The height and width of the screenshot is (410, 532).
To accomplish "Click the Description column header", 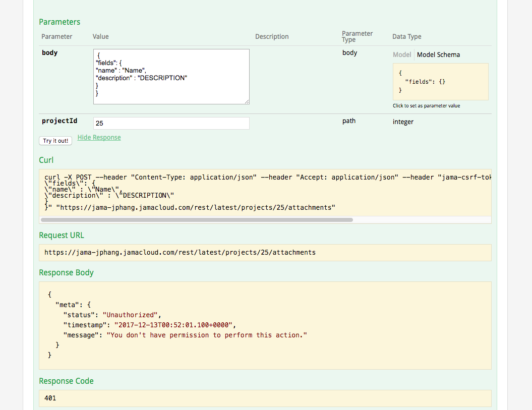I will tap(272, 37).
